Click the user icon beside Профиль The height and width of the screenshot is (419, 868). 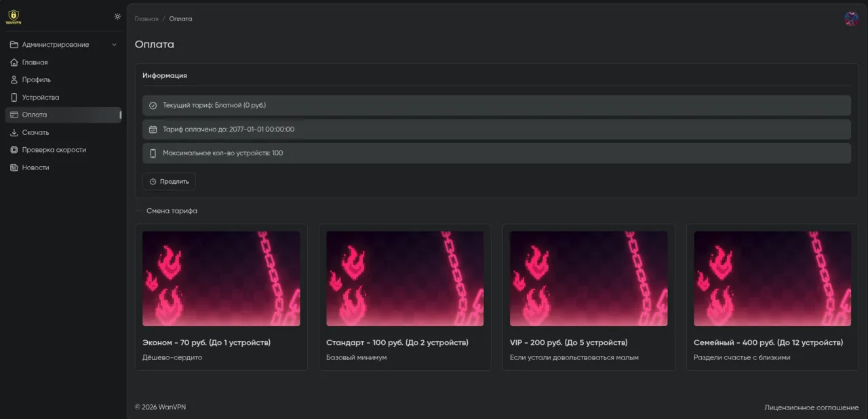(14, 80)
